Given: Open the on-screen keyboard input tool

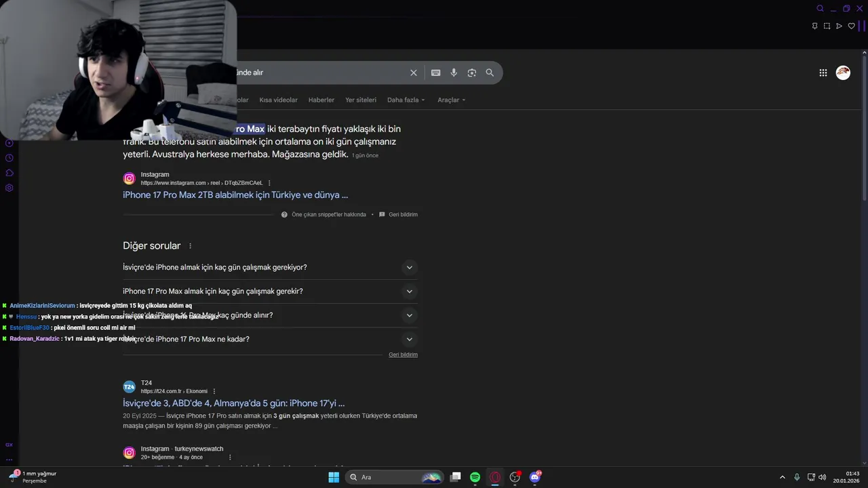Looking at the screenshot, I should [436, 73].
